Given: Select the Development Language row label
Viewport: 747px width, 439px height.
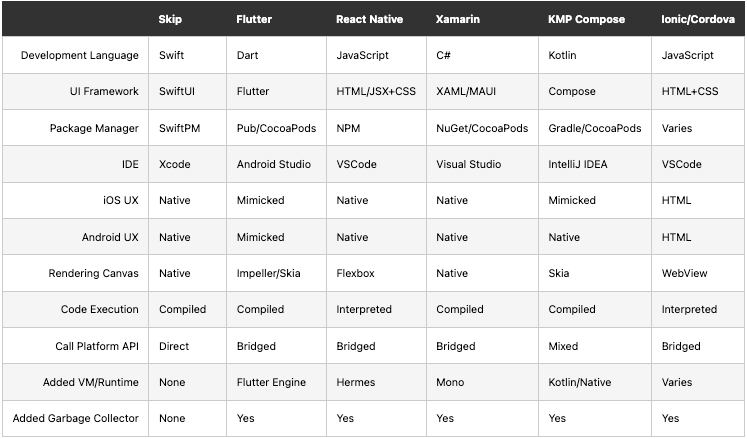Looking at the screenshot, I should tap(80, 56).
